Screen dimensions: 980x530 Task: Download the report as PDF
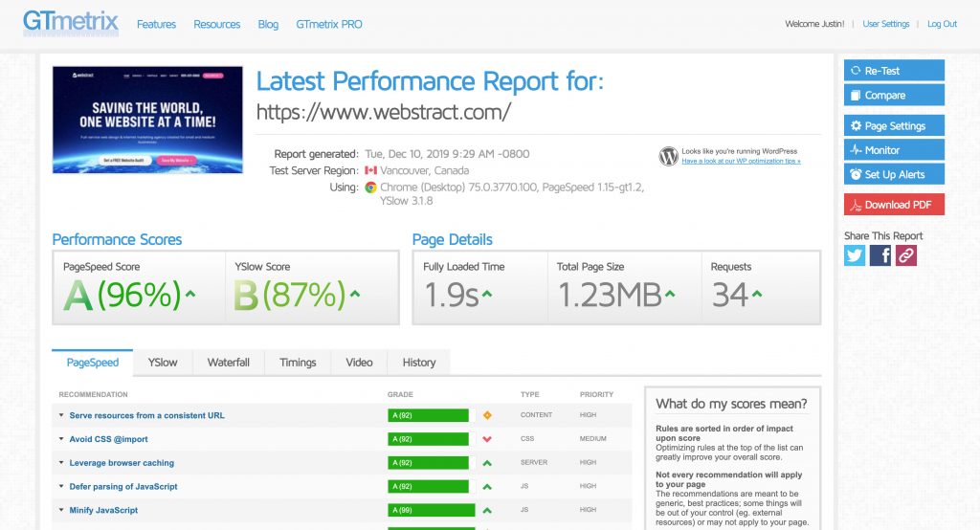[x=894, y=205]
